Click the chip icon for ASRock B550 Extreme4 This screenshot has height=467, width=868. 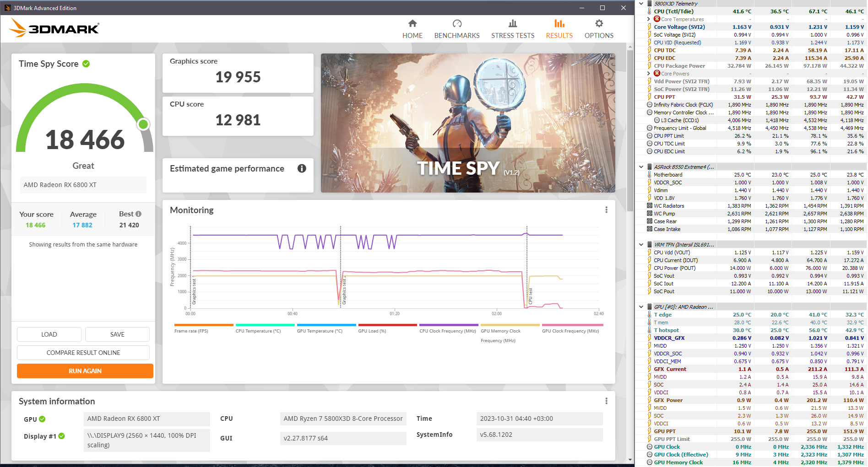tap(649, 167)
